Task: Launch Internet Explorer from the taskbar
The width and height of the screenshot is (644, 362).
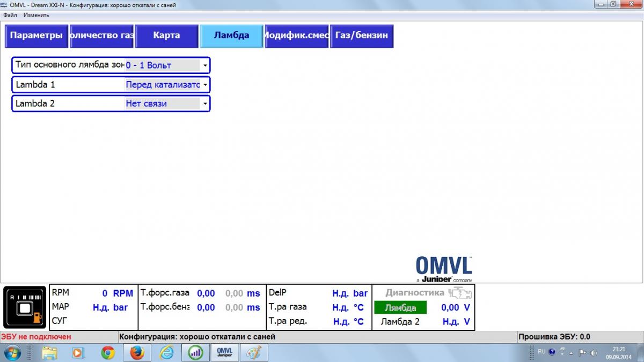Action: (167, 352)
